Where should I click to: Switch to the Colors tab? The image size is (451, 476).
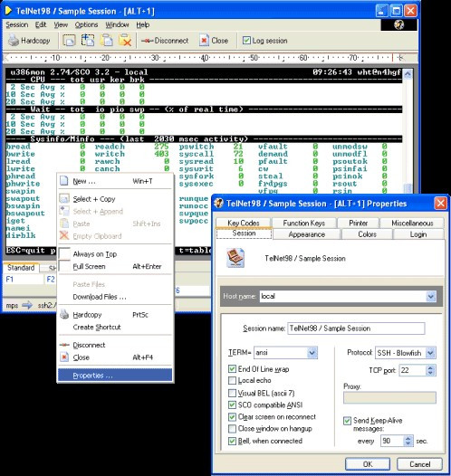[x=367, y=234]
